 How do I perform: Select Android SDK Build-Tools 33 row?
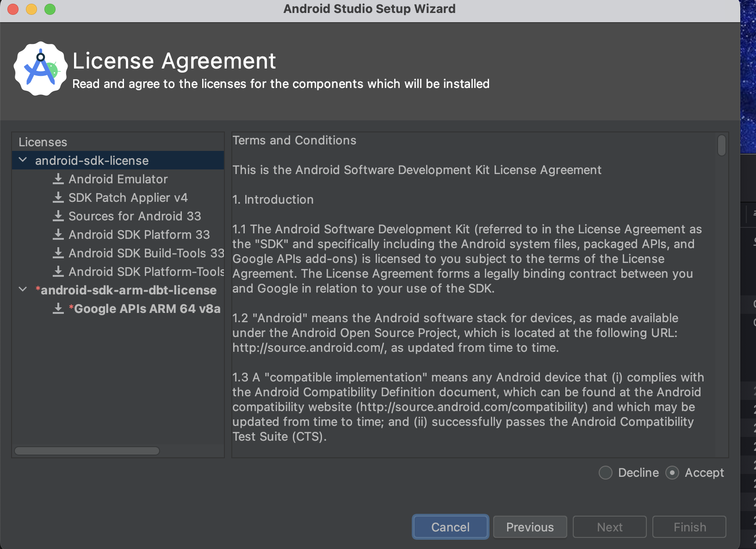coord(118,253)
